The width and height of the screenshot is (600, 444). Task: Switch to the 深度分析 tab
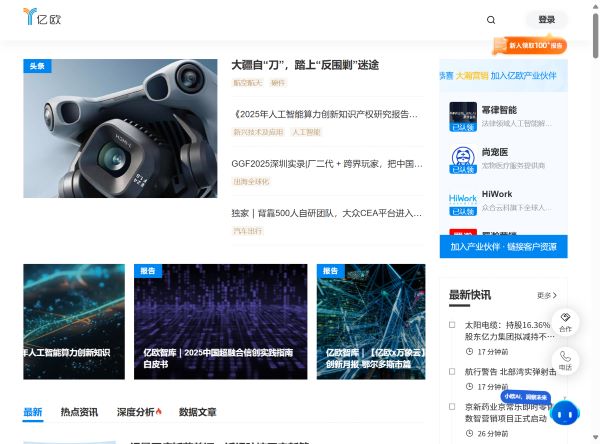(x=136, y=412)
